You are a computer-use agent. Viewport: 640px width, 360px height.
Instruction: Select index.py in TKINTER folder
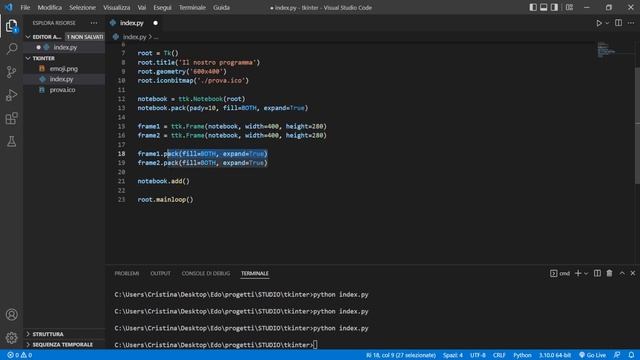(64, 79)
